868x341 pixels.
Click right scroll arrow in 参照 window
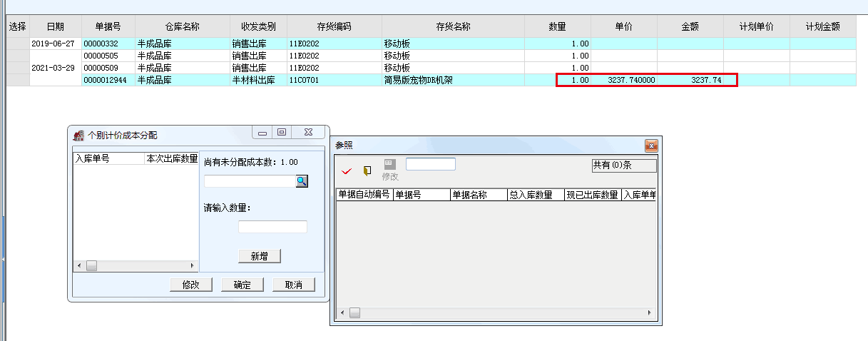click(649, 312)
